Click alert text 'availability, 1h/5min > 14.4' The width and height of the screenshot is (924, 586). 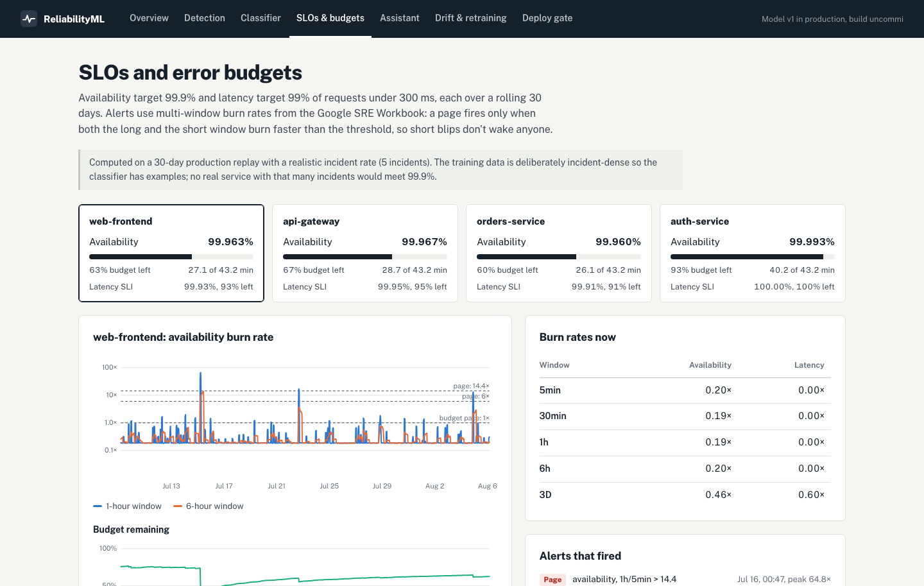tap(624, 580)
